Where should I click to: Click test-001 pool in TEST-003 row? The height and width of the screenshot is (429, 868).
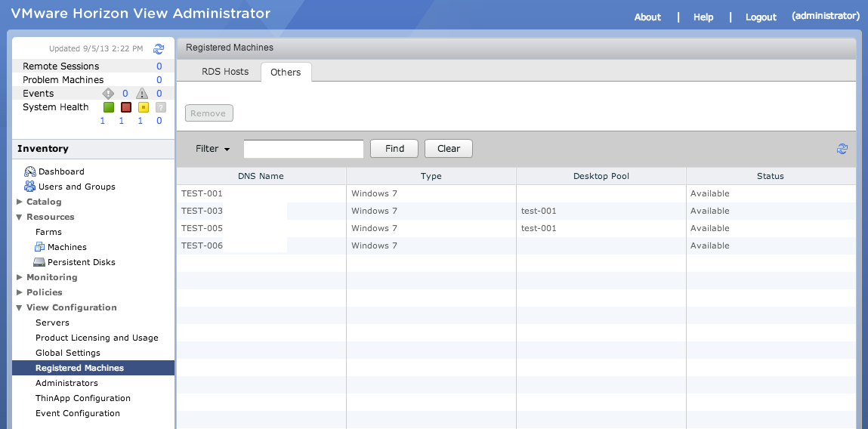point(539,211)
